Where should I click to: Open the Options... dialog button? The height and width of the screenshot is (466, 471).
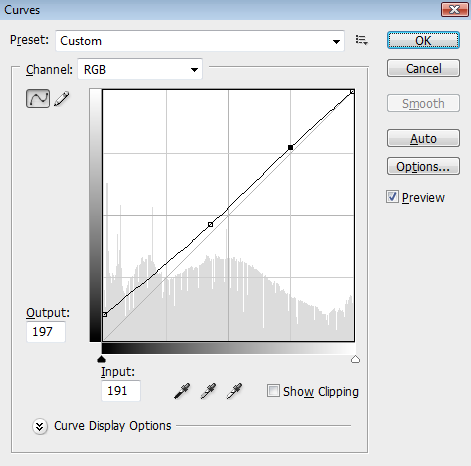423,166
